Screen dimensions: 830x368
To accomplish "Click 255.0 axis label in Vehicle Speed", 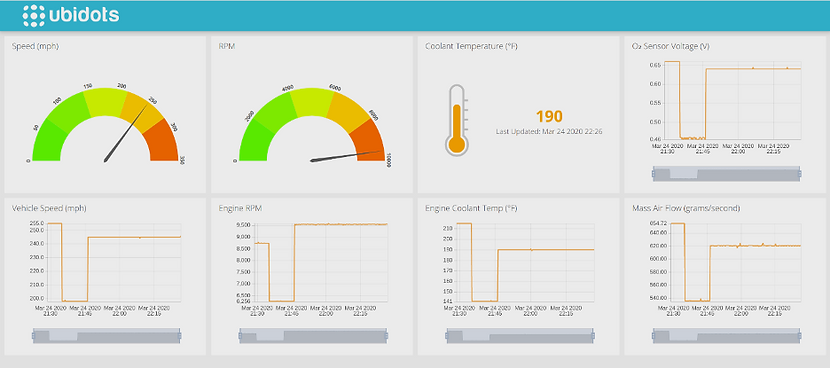I will point(37,224).
